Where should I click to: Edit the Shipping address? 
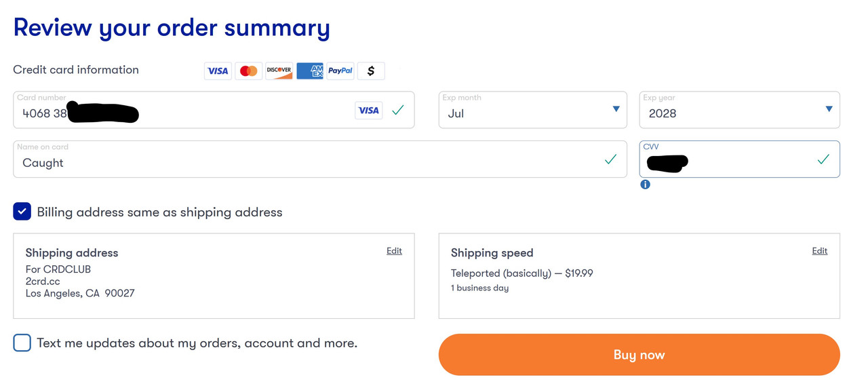tap(394, 251)
